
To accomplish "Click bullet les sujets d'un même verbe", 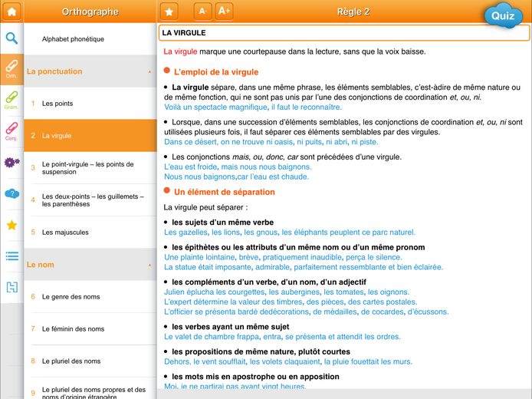I will (x=222, y=223).
